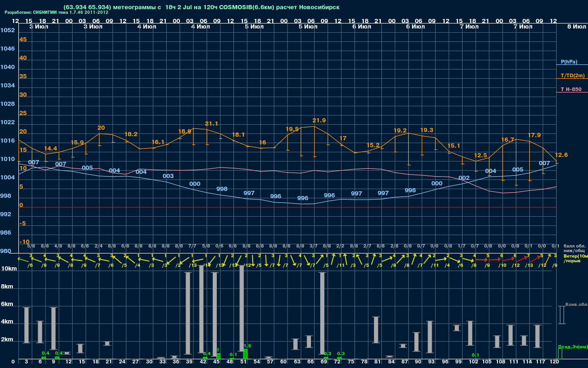
Task: Select the orange line under T/TD(2m) legend
Action: 572,79
